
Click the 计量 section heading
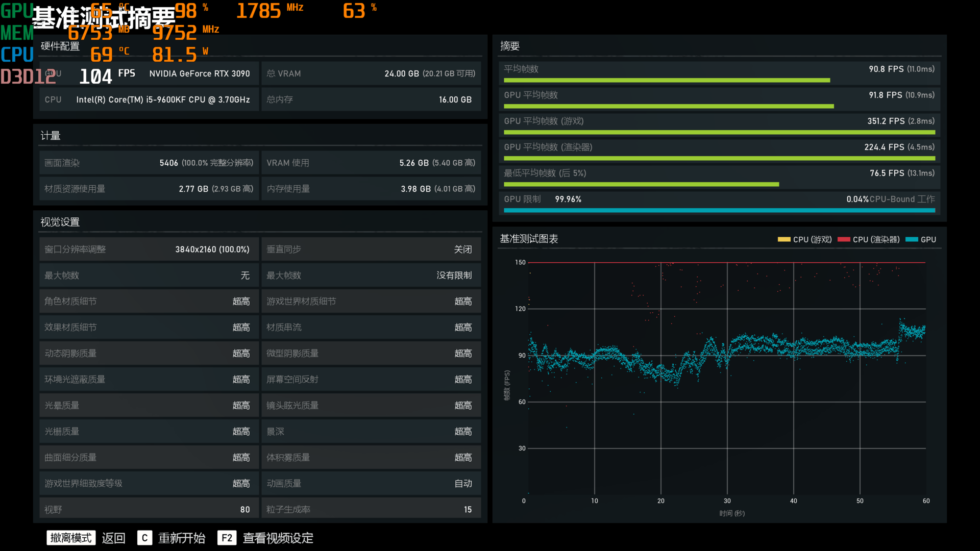[x=51, y=136]
